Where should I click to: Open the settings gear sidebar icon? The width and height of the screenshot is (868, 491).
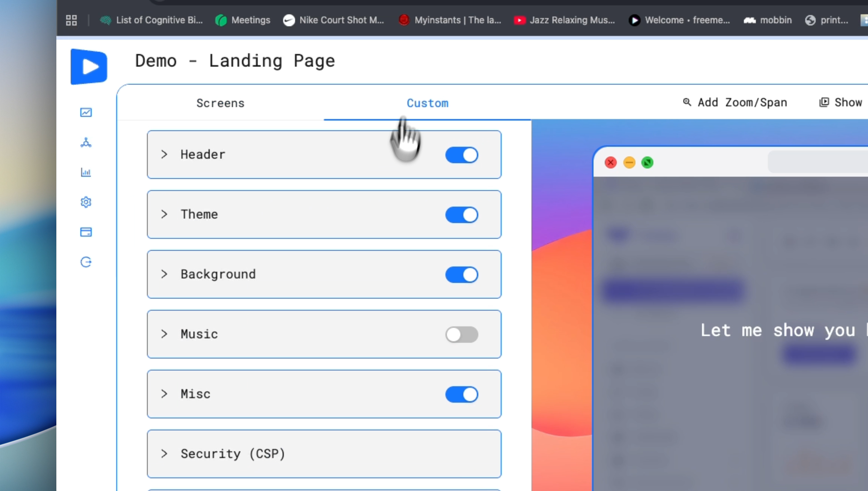pyautogui.click(x=86, y=202)
